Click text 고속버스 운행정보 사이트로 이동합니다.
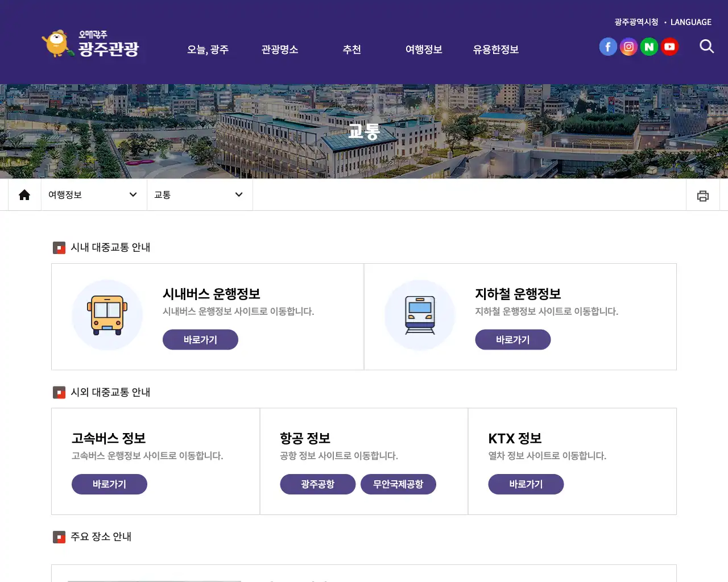The height and width of the screenshot is (582, 728). click(147, 456)
